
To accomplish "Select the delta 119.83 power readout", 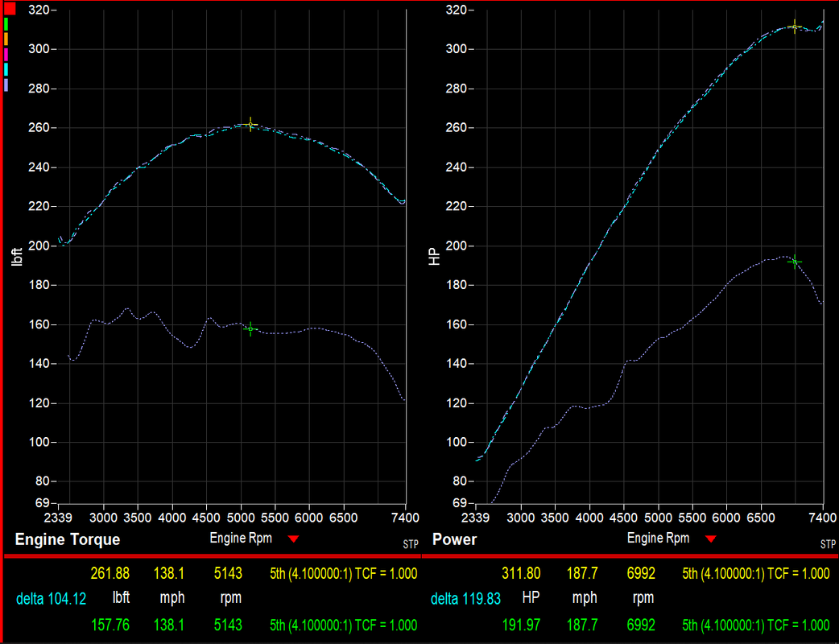I will (465, 598).
